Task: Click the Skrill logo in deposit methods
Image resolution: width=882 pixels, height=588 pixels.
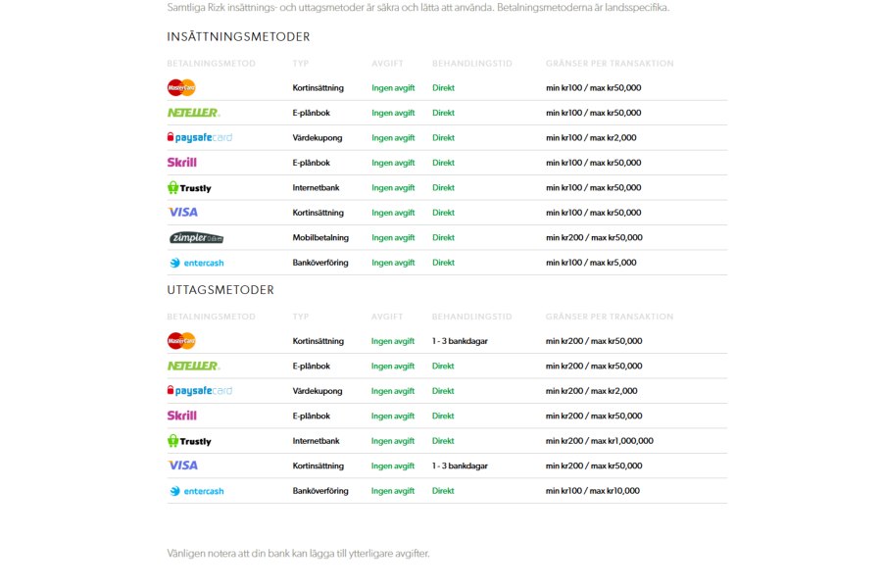Action: (x=181, y=163)
